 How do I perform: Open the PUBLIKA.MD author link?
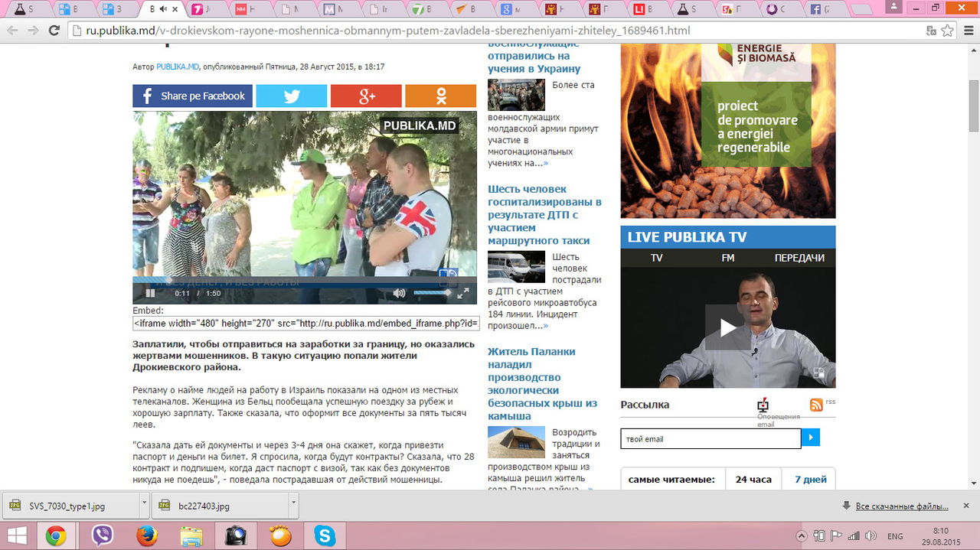tap(178, 67)
